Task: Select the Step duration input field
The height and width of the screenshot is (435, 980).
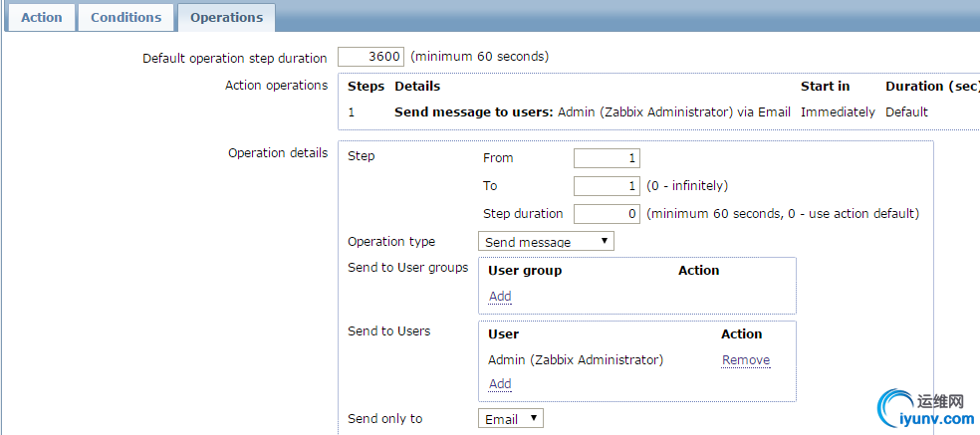Action: (607, 214)
